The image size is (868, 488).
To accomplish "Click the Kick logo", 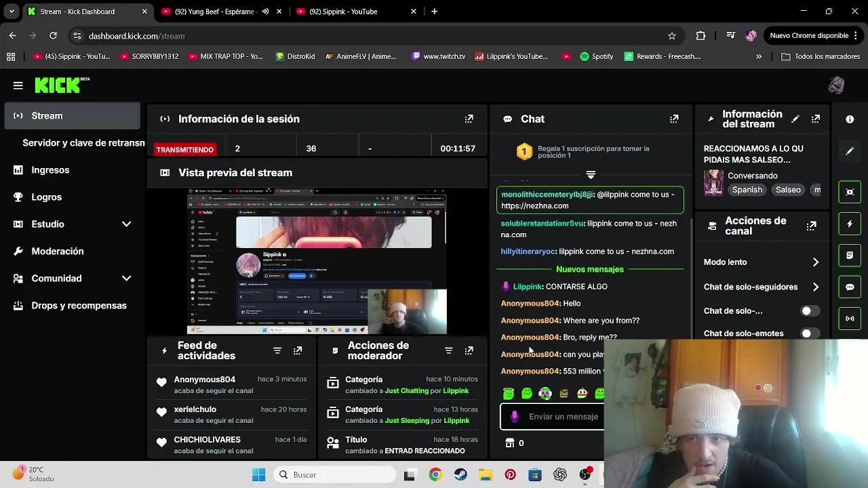I will click(x=62, y=85).
